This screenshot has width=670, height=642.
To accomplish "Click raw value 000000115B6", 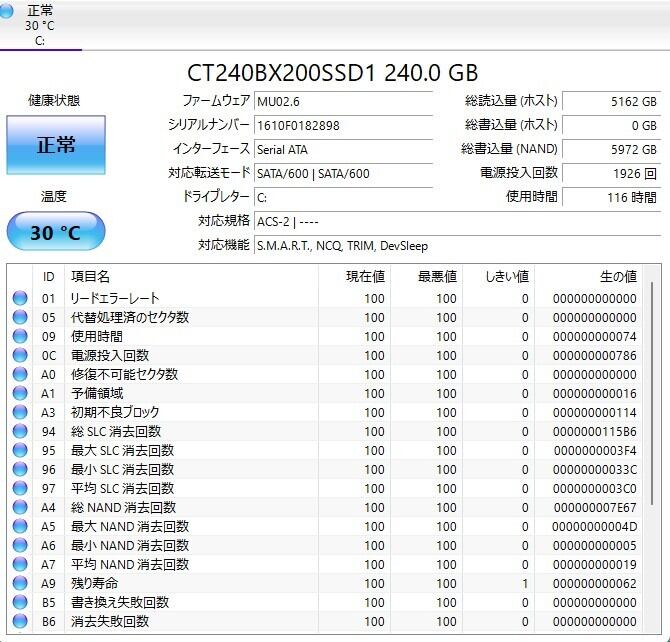I will tap(594, 432).
